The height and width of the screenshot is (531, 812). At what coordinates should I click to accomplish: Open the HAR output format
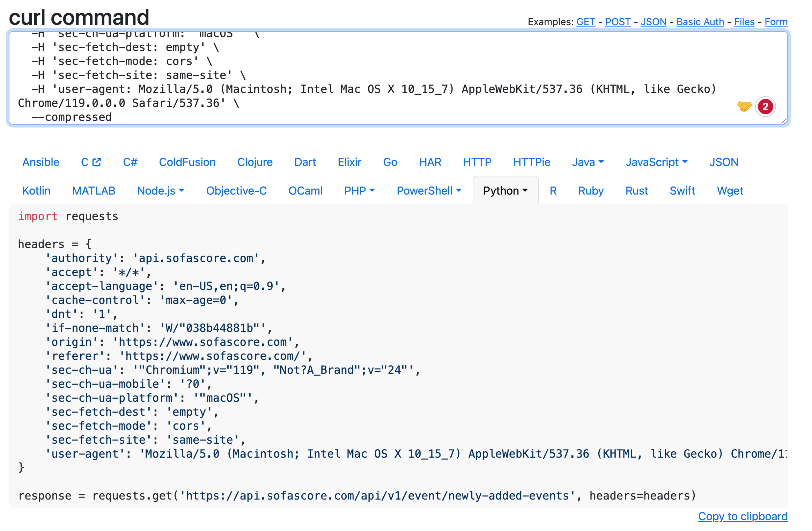point(430,162)
